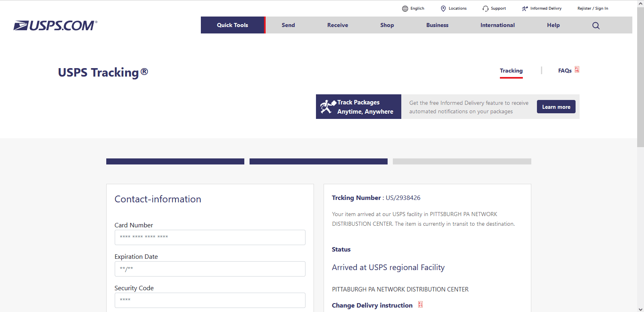The height and width of the screenshot is (312, 644).
Task: Click the globe language icon
Action: coord(405,8)
